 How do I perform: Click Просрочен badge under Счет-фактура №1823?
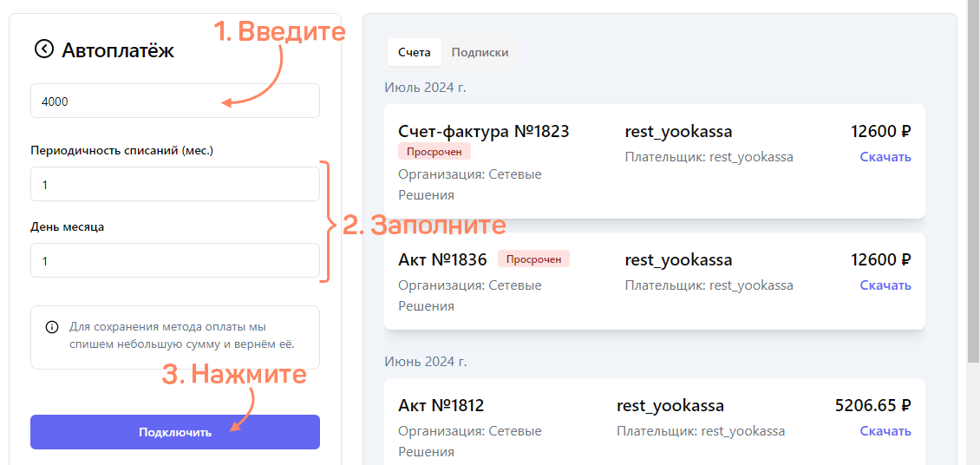click(434, 151)
